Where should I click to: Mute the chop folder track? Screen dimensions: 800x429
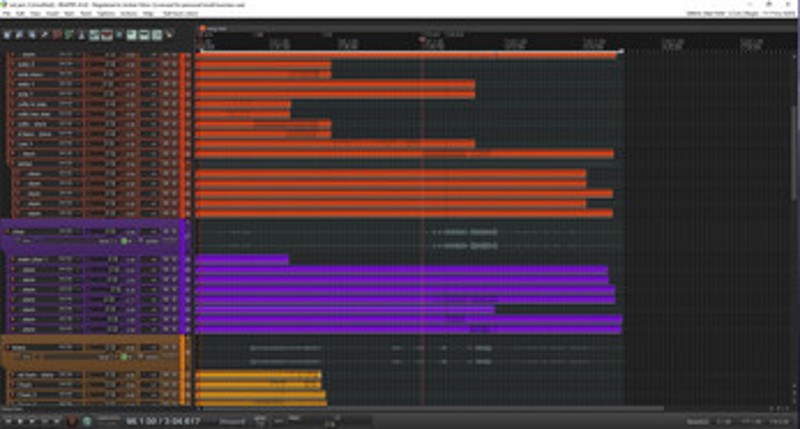pyautogui.click(x=166, y=232)
